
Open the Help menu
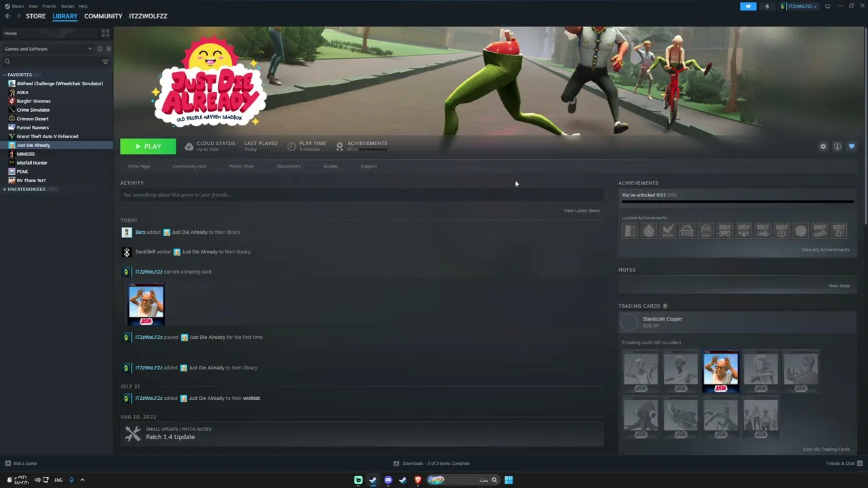(83, 6)
